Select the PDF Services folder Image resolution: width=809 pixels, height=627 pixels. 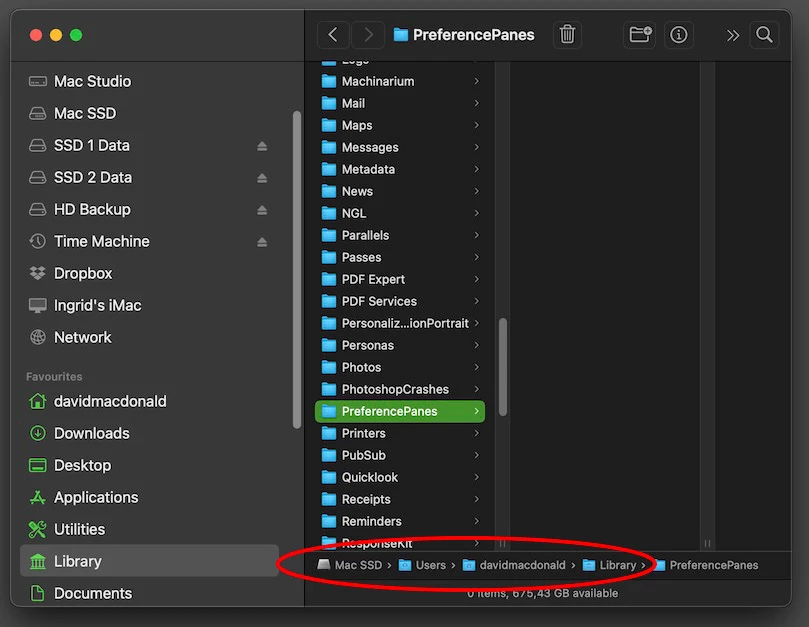click(400, 301)
